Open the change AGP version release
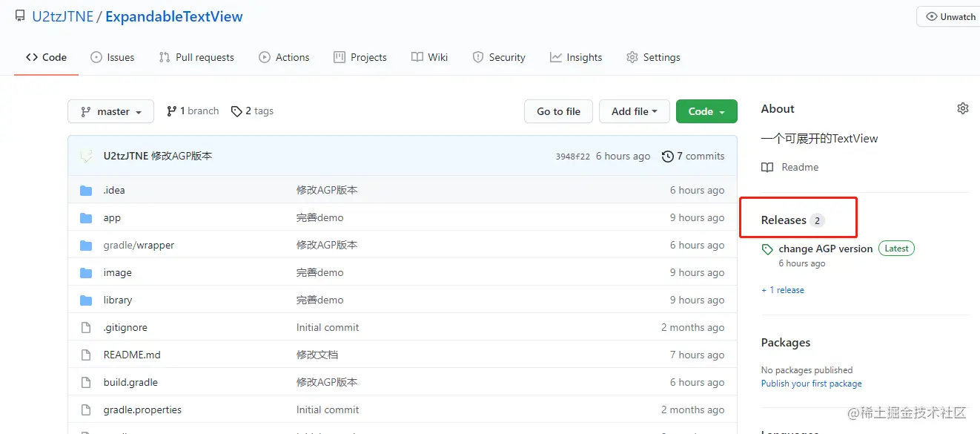This screenshot has height=434, width=980. (x=825, y=249)
